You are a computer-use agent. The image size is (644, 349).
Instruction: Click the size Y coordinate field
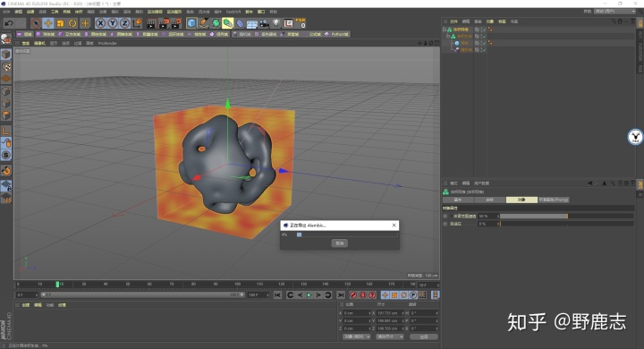pos(390,320)
